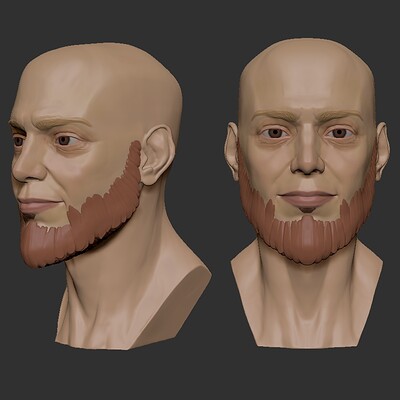Click the eyebrow on the side-view head
The image size is (400, 400).
pyautogui.click(x=62, y=122)
